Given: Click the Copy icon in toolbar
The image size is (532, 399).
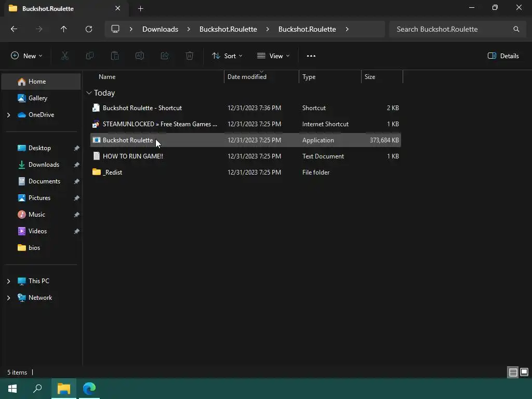Looking at the screenshot, I should point(90,56).
